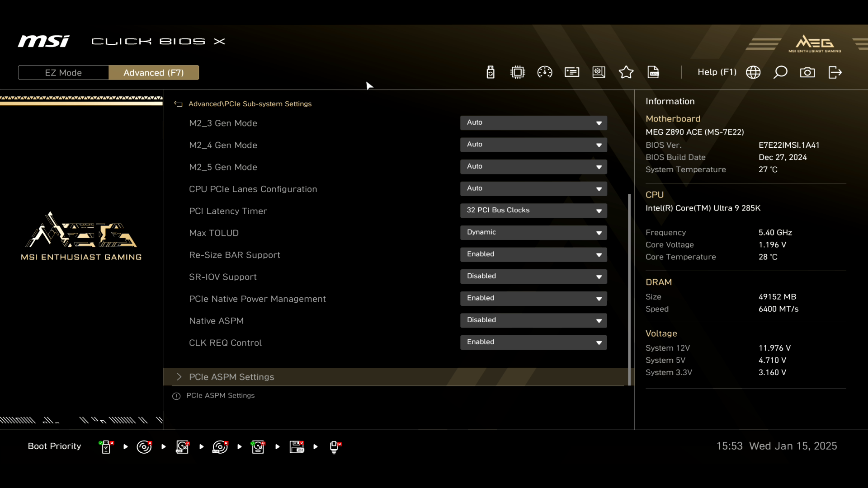Open PCI Latency Timer dropdown
This screenshot has height=488, width=868.
click(x=533, y=211)
